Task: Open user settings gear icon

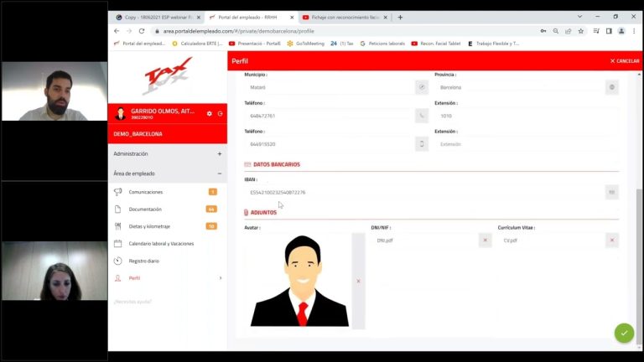Action: coord(210,113)
